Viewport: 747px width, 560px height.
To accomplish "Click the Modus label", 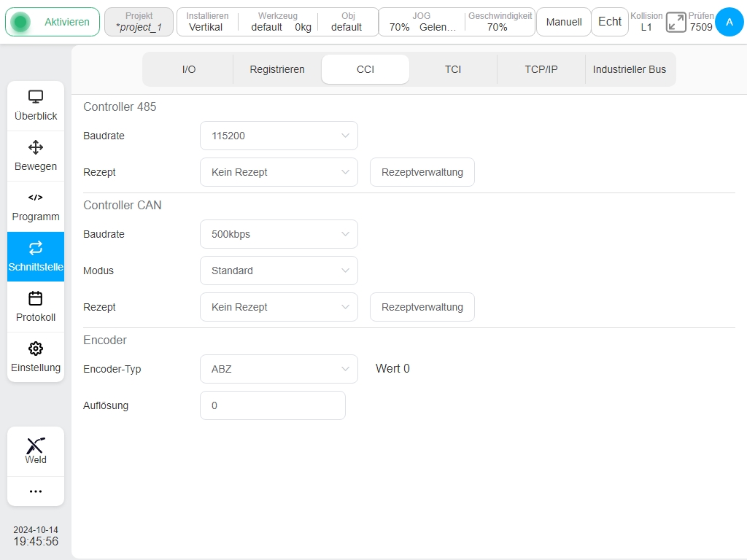I will 98,271.
